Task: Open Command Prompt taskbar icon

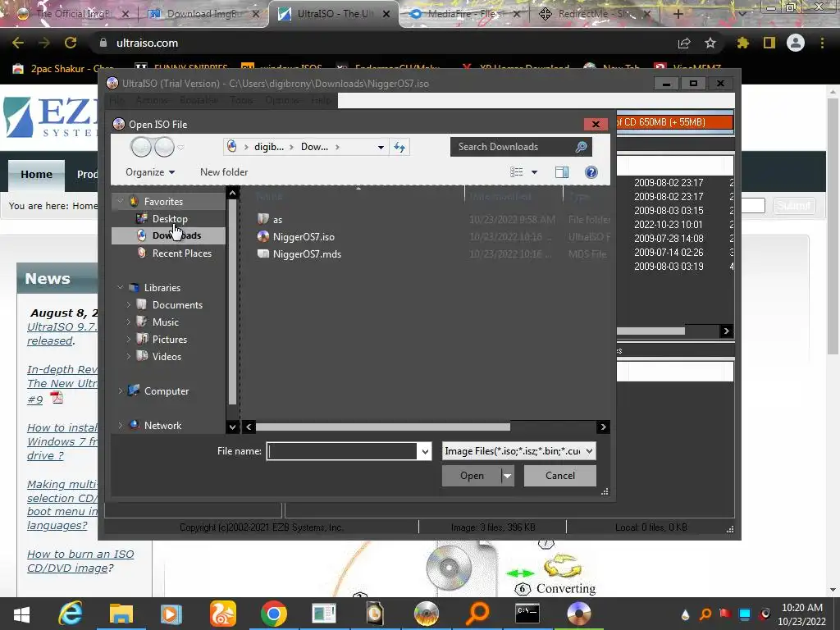Action: click(527, 614)
